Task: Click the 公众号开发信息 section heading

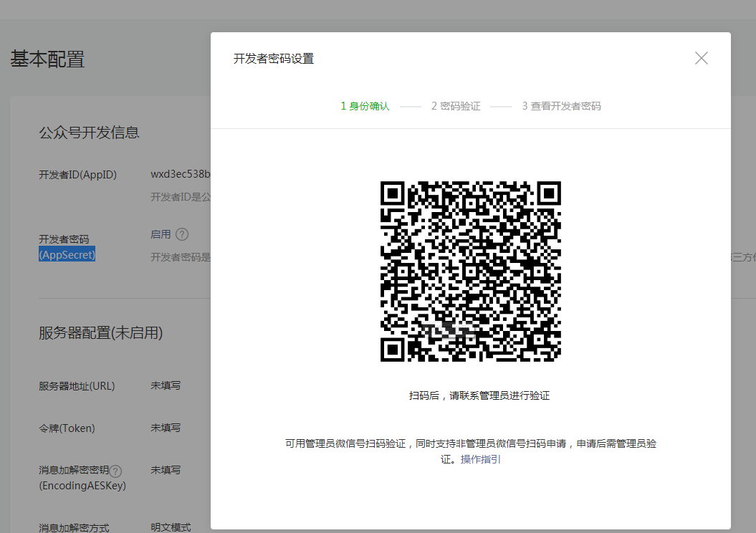Action: tap(89, 133)
